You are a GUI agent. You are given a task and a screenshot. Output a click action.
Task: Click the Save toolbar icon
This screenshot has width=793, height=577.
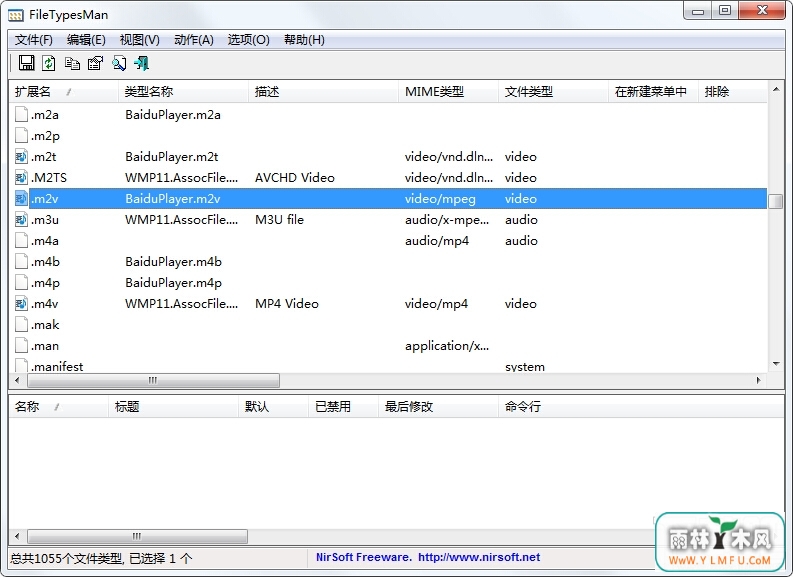(26, 63)
